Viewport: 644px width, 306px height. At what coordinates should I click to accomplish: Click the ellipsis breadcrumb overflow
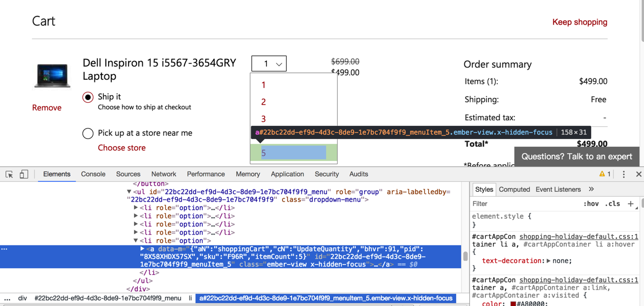pyautogui.click(x=7, y=298)
